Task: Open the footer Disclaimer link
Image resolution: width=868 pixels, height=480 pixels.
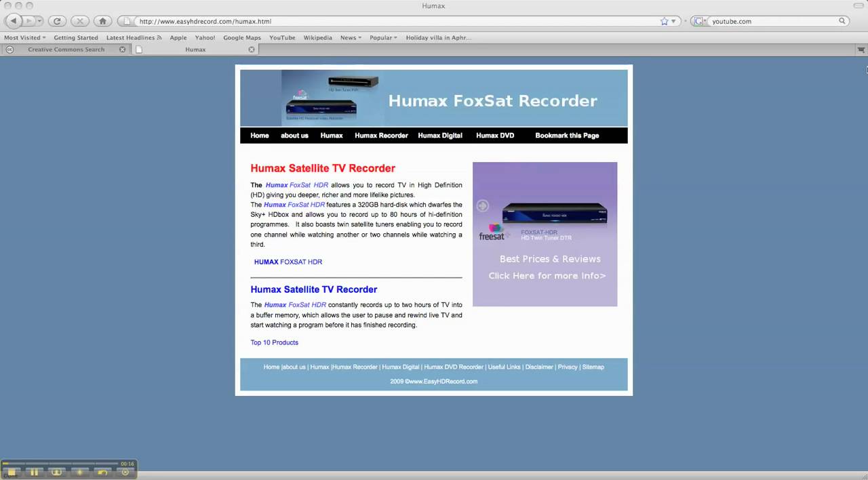Action: [539, 367]
